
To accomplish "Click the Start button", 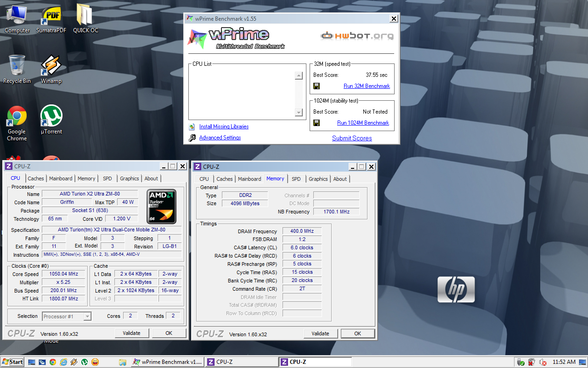I will (x=12, y=362).
